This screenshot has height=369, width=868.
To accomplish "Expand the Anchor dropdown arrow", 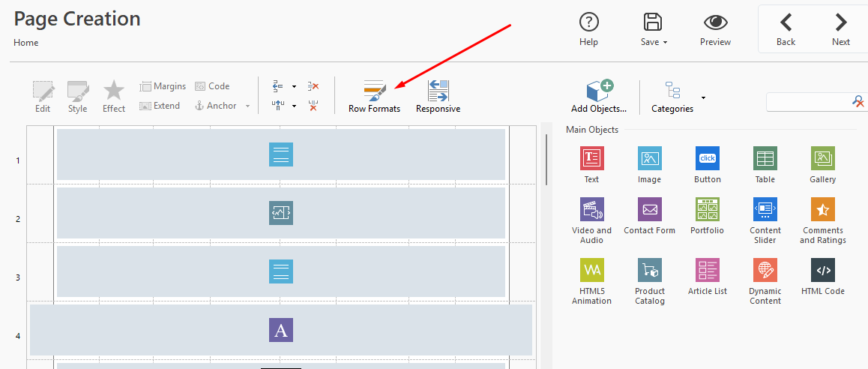I will pos(248,106).
